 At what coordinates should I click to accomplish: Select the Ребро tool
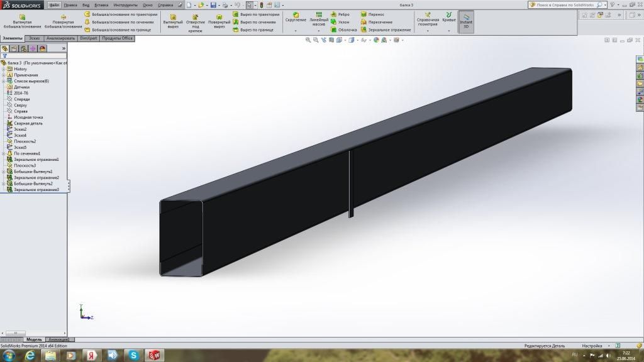pyautogui.click(x=340, y=14)
